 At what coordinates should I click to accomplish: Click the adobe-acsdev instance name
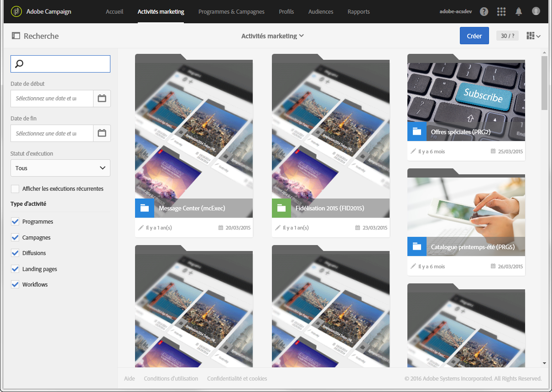coord(457,12)
